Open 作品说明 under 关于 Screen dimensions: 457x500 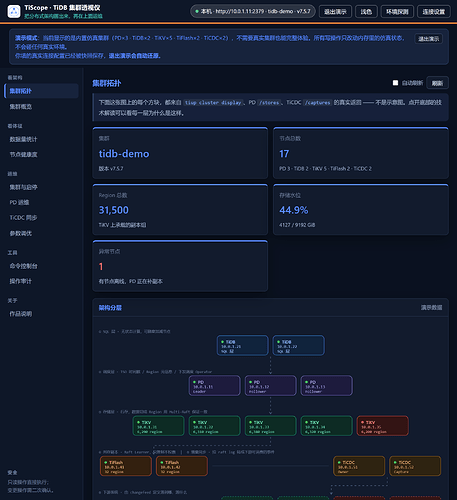pyautogui.click(x=41, y=314)
